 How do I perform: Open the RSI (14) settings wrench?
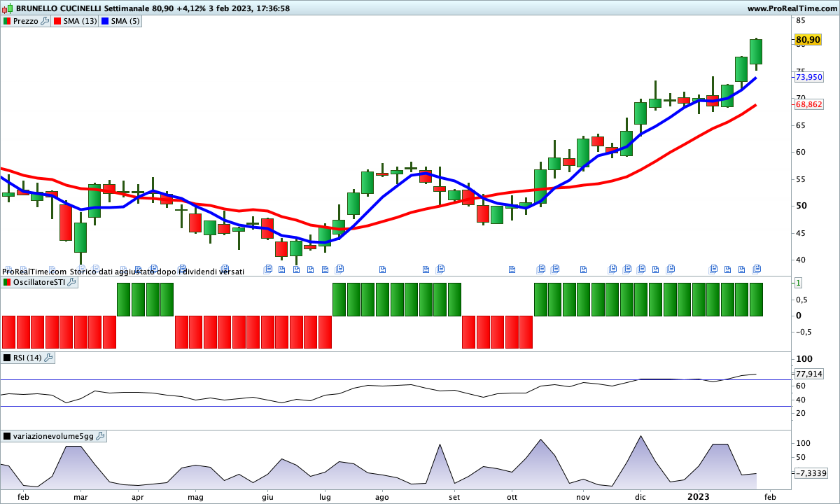point(48,358)
